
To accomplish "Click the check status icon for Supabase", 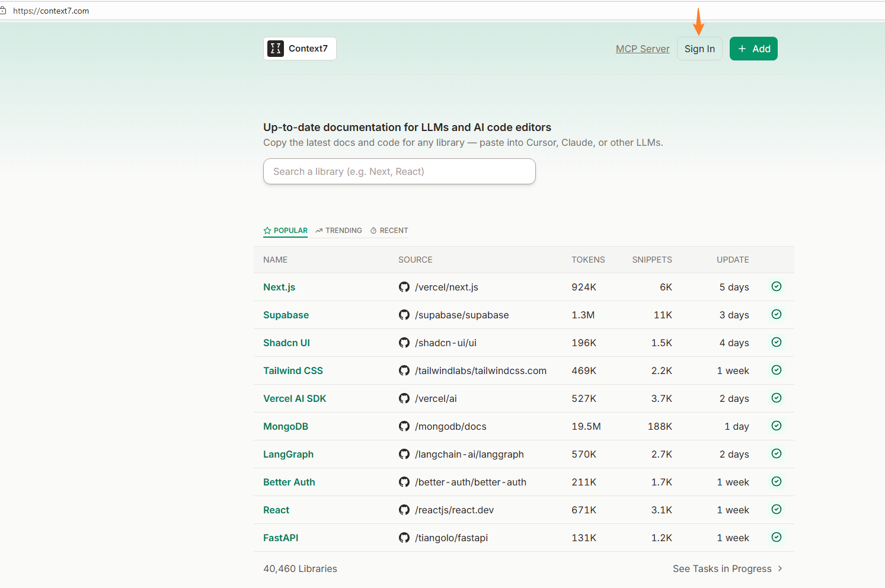I will (x=777, y=314).
